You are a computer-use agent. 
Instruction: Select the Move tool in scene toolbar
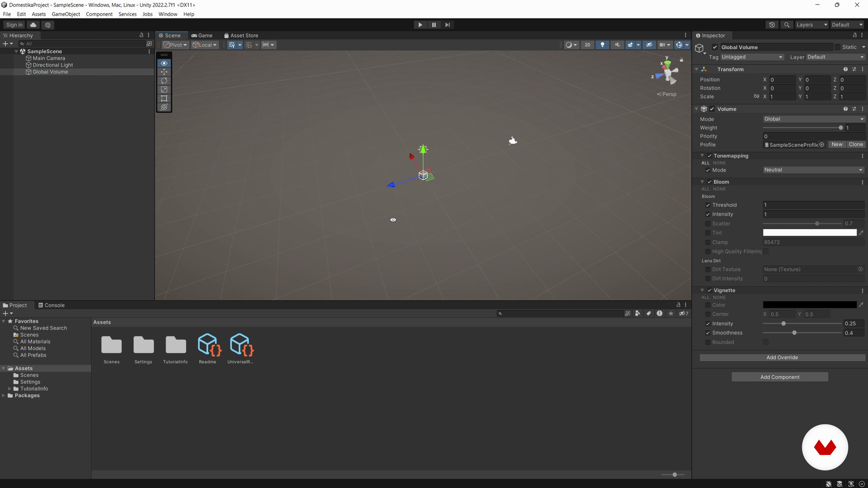pos(164,72)
